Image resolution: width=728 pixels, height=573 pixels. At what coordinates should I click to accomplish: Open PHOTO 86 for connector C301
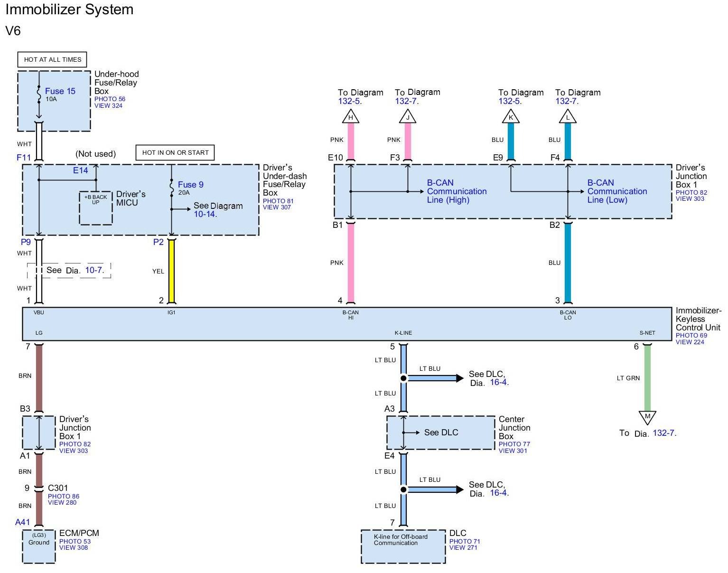(x=64, y=496)
